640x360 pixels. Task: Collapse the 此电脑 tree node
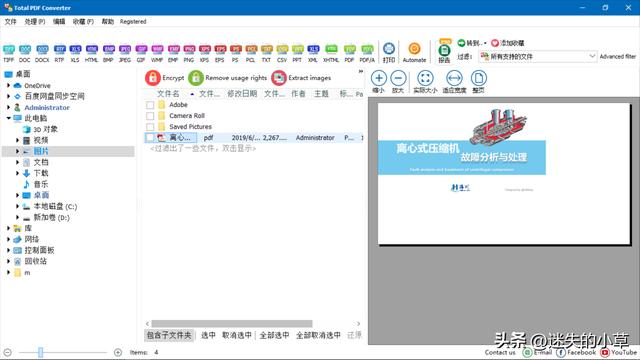click(9, 118)
